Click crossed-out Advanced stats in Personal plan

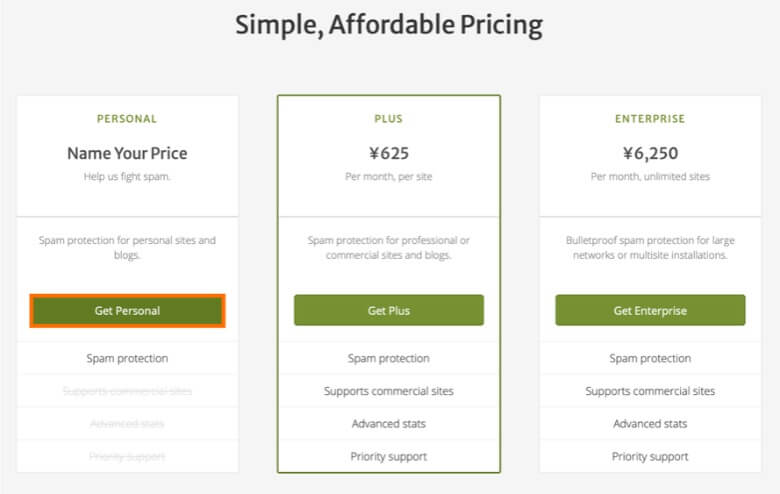(127, 424)
